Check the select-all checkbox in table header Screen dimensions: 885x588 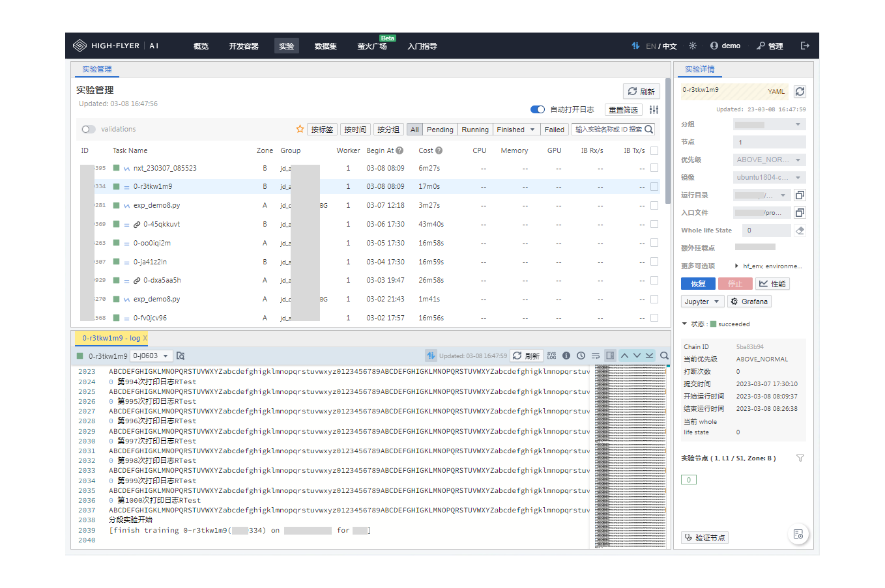654,150
